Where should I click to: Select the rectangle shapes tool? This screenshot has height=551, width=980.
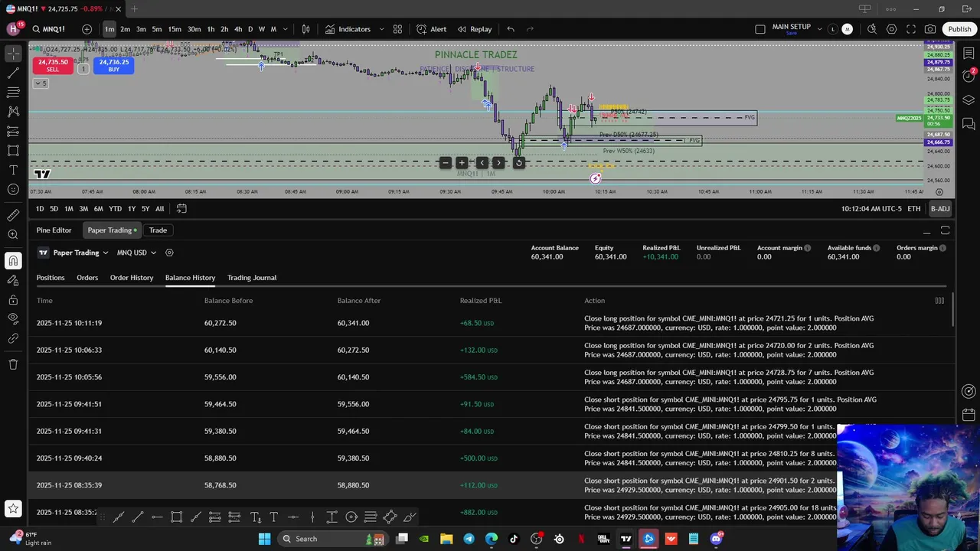(13, 151)
